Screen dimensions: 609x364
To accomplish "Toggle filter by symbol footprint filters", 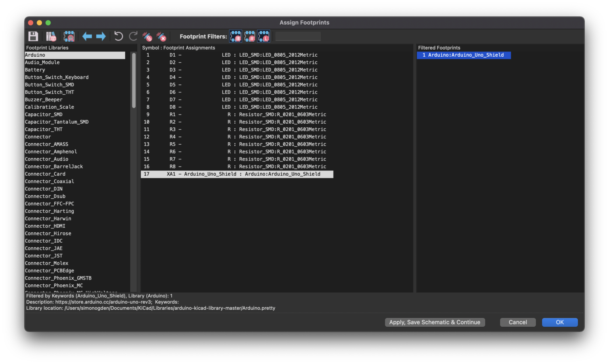I will [236, 36].
